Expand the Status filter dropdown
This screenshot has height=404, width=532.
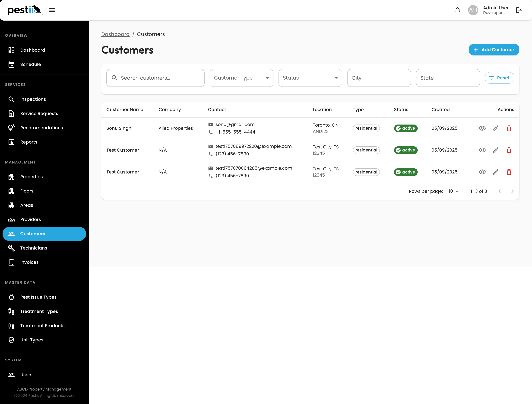click(x=310, y=78)
